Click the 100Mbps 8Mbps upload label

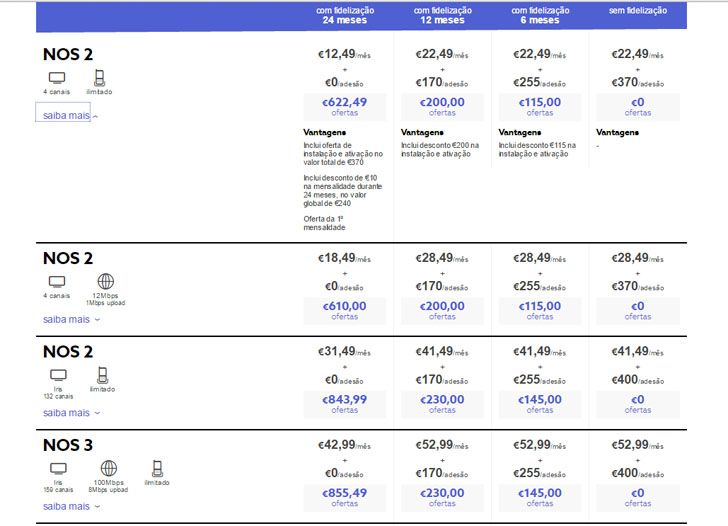click(x=108, y=486)
